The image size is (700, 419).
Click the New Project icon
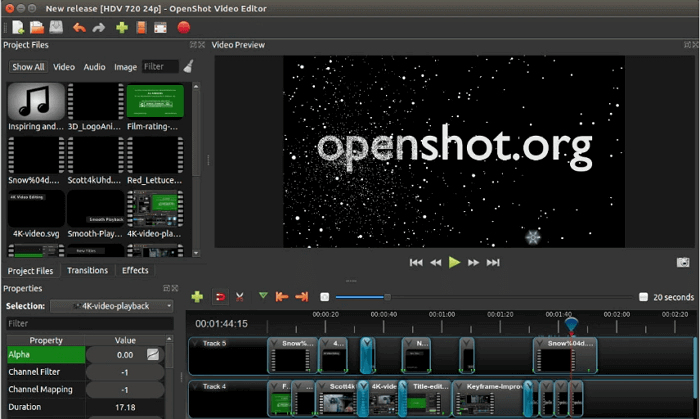(x=18, y=27)
